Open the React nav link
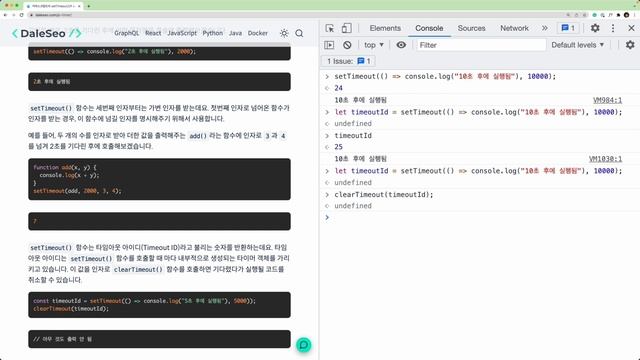Image resolution: width=640 pixels, height=360 pixels. tap(153, 33)
